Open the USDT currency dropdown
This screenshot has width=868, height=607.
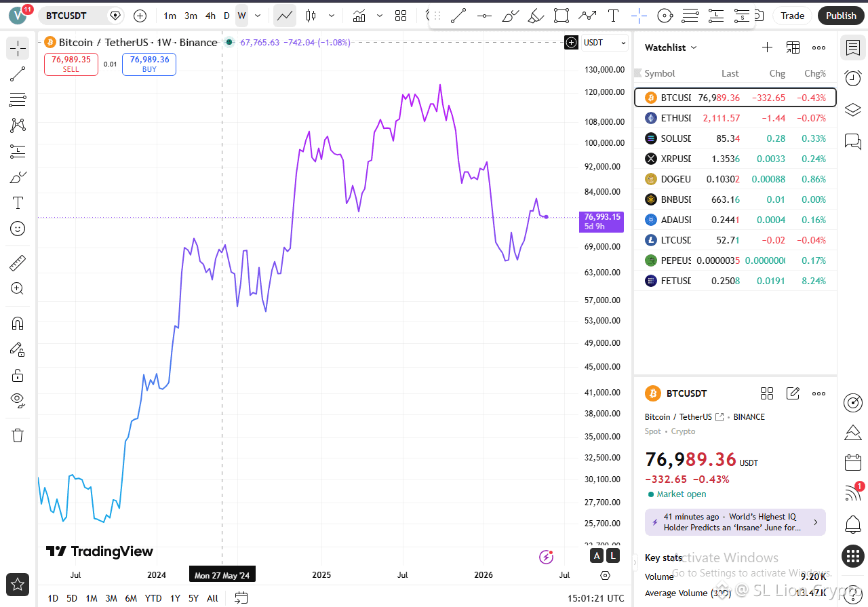click(x=604, y=43)
